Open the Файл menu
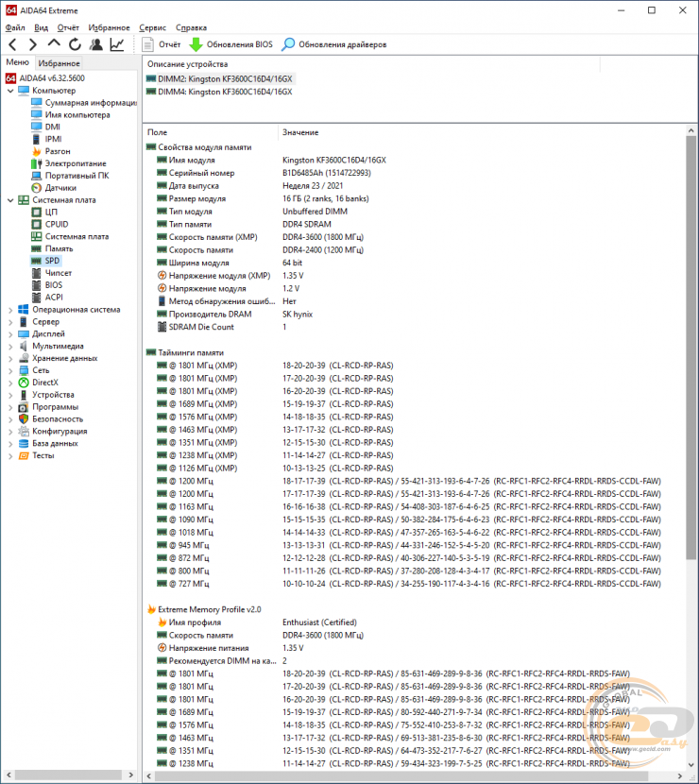Screen dimensions: 699x784 (15, 27)
